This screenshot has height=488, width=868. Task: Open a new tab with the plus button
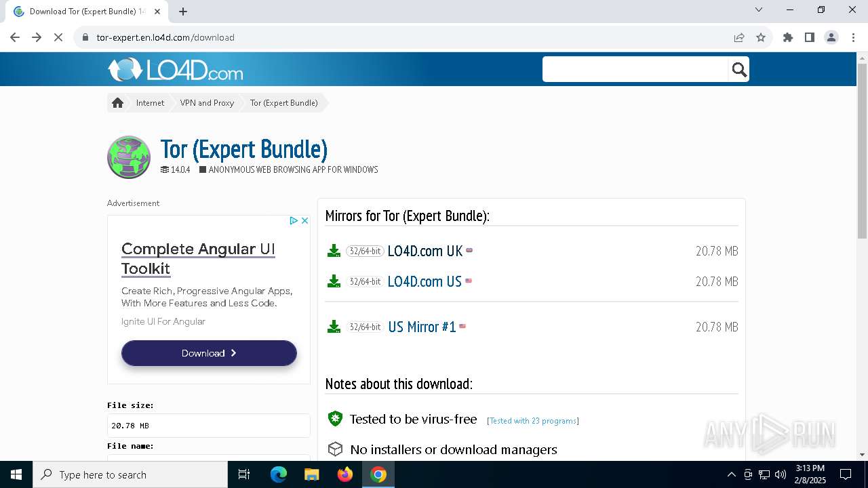click(183, 11)
